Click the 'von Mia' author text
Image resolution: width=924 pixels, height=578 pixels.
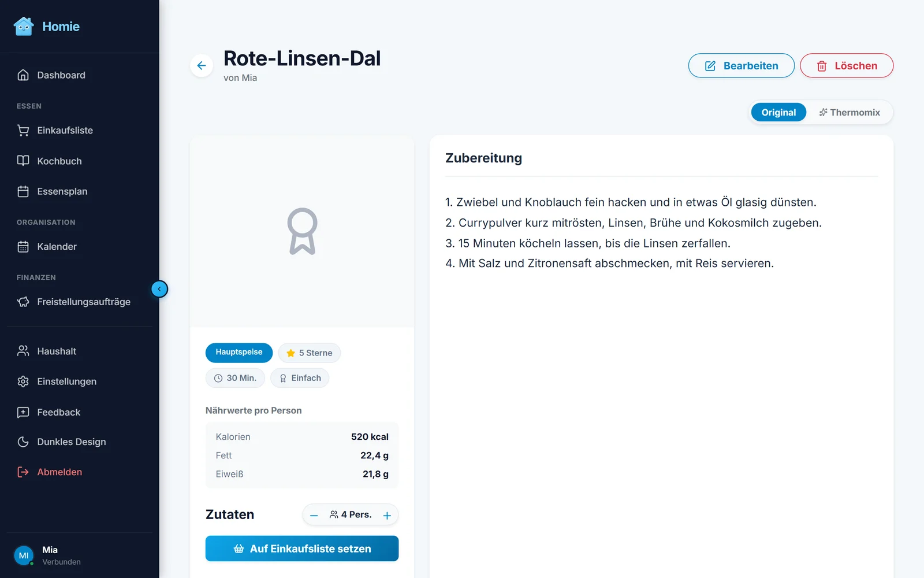240,78
